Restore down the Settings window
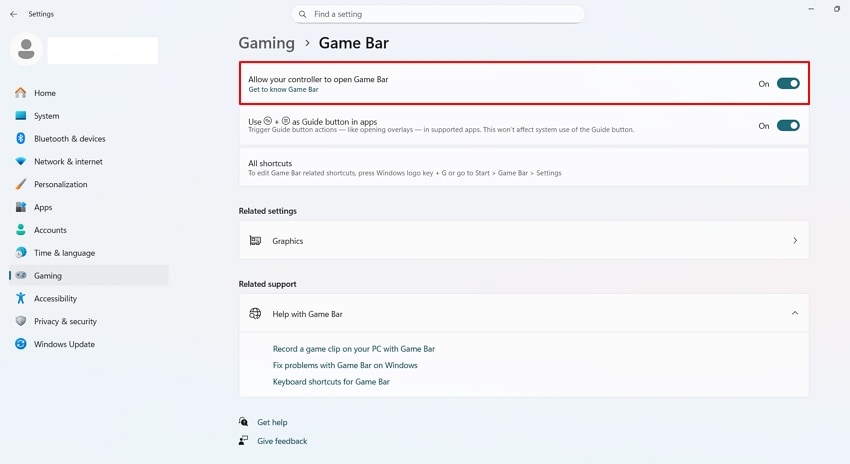Screen dimensions: 850x464 (x=837, y=9)
